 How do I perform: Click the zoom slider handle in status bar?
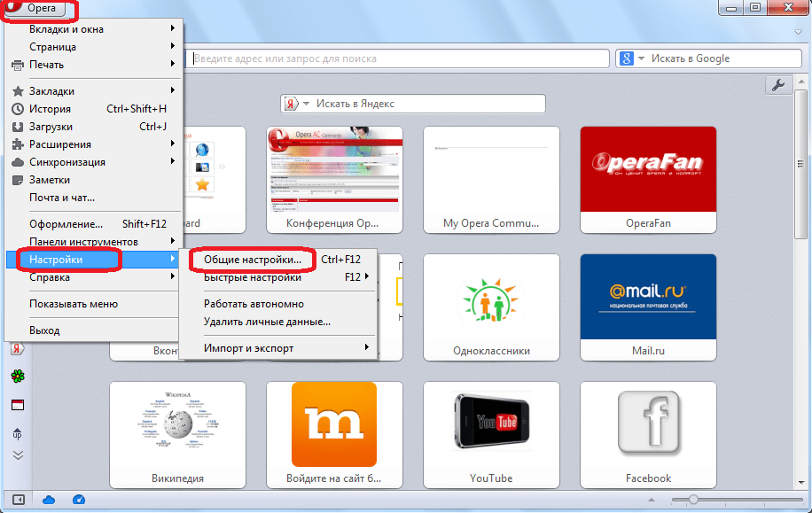click(693, 500)
